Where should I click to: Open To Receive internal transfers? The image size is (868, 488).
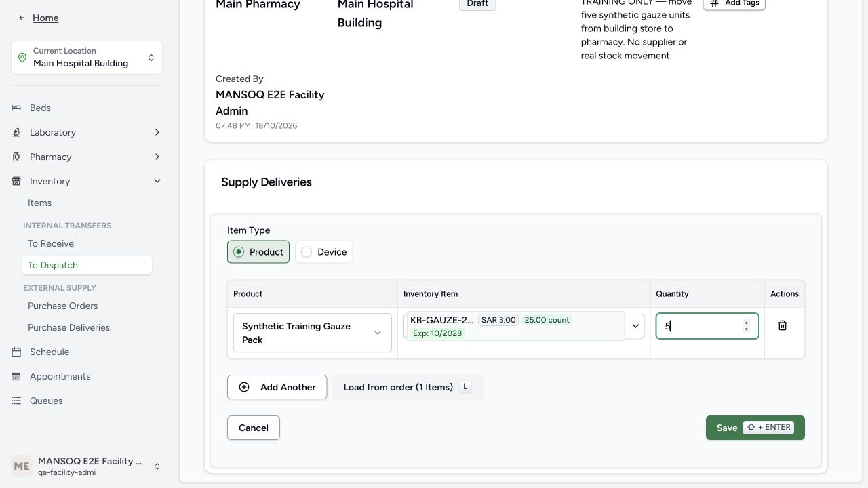pyautogui.click(x=51, y=243)
